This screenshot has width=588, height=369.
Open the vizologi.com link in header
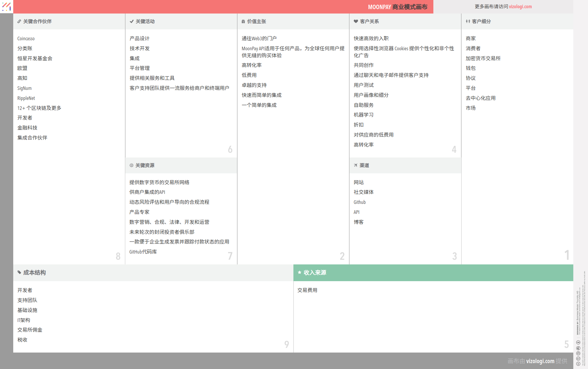tap(520, 6)
